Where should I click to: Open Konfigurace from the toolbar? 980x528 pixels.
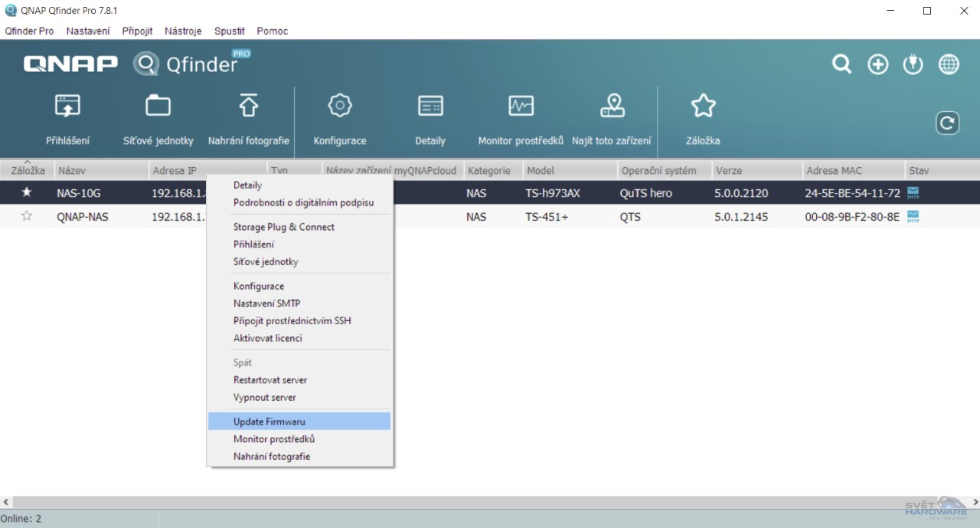(340, 119)
